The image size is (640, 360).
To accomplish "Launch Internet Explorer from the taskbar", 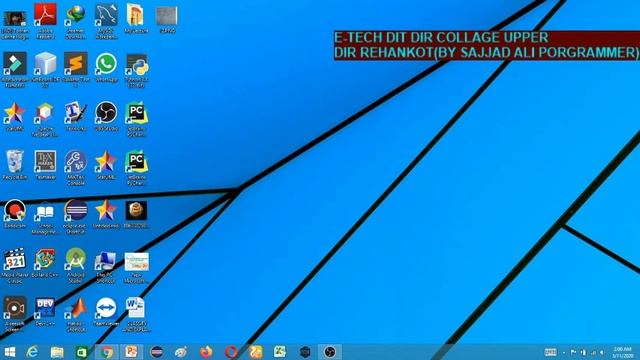I will coord(32,352).
